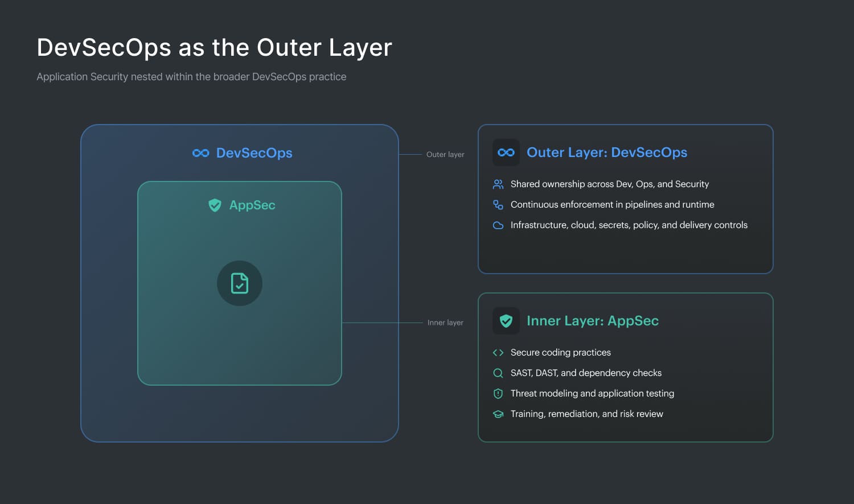Select the AppSec title text
This screenshot has height=504, width=854.
(x=252, y=205)
